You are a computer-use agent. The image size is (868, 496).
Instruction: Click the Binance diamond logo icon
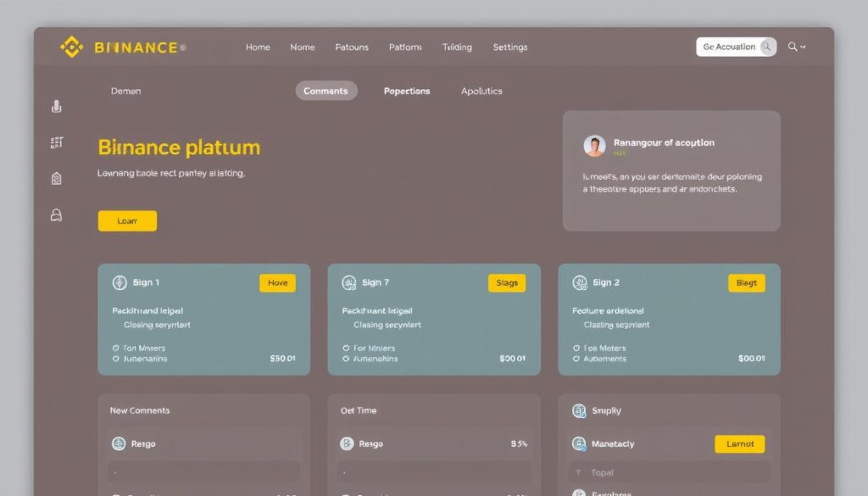tap(72, 47)
